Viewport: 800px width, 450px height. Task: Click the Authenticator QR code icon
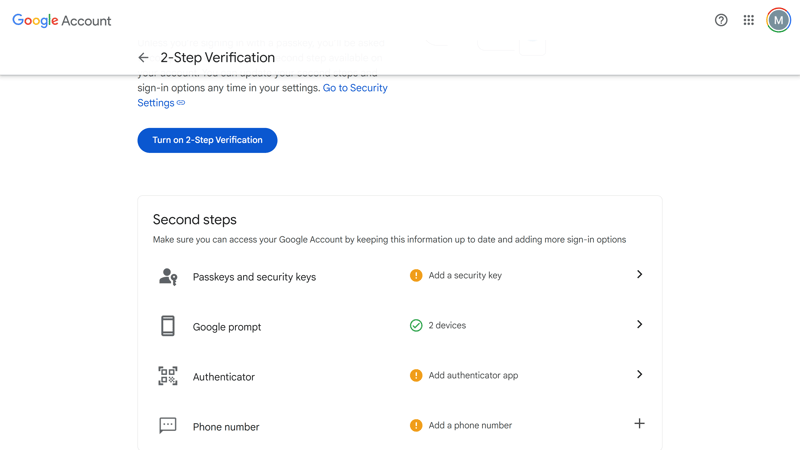[x=168, y=376]
